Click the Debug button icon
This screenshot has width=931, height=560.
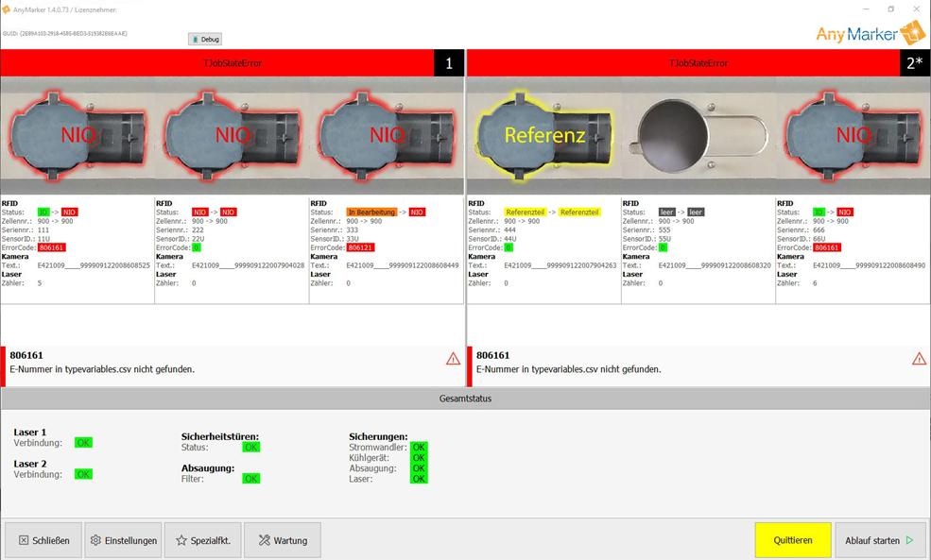coord(195,39)
